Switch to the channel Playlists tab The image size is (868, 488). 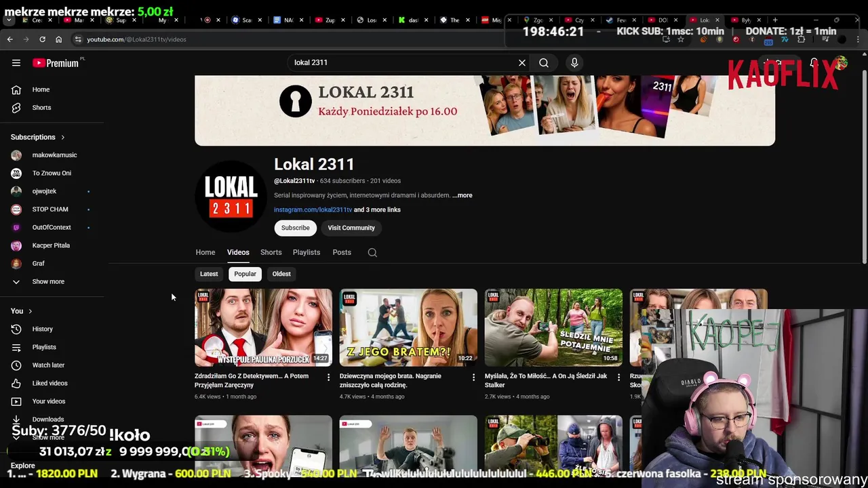click(307, 252)
